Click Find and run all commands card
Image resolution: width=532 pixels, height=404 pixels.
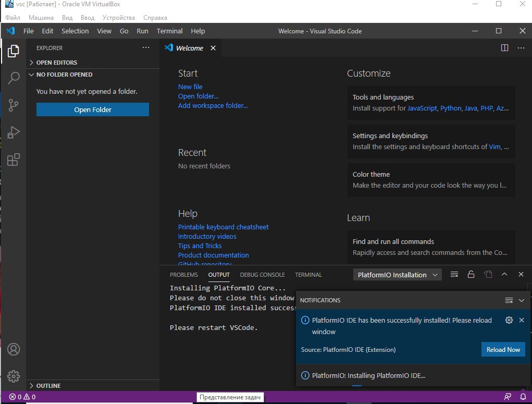tap(431, 247)
